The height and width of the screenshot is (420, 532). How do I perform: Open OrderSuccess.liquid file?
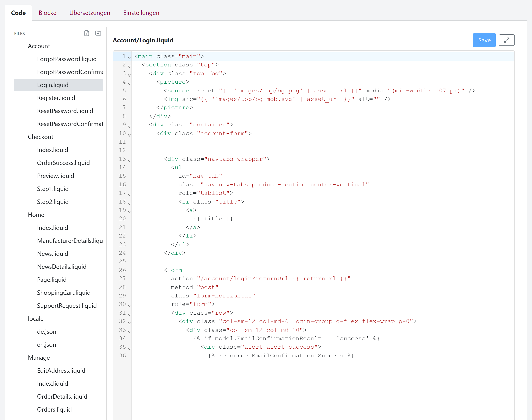tap(63, 163)
